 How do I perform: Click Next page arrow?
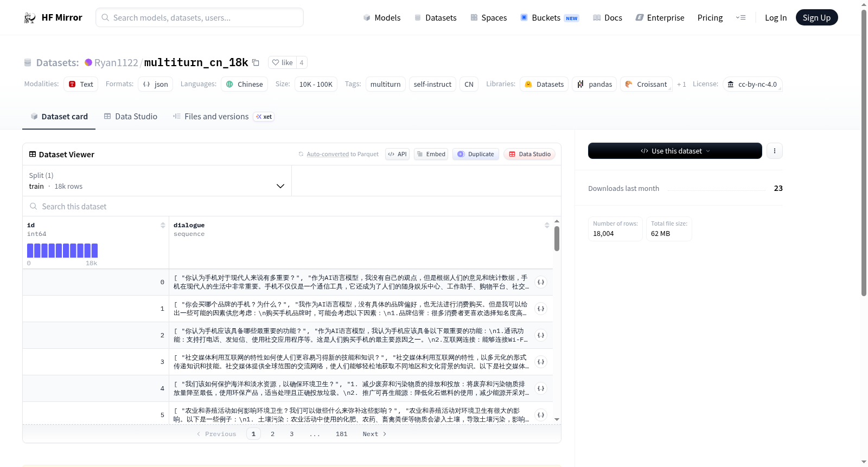click(374, 434)
